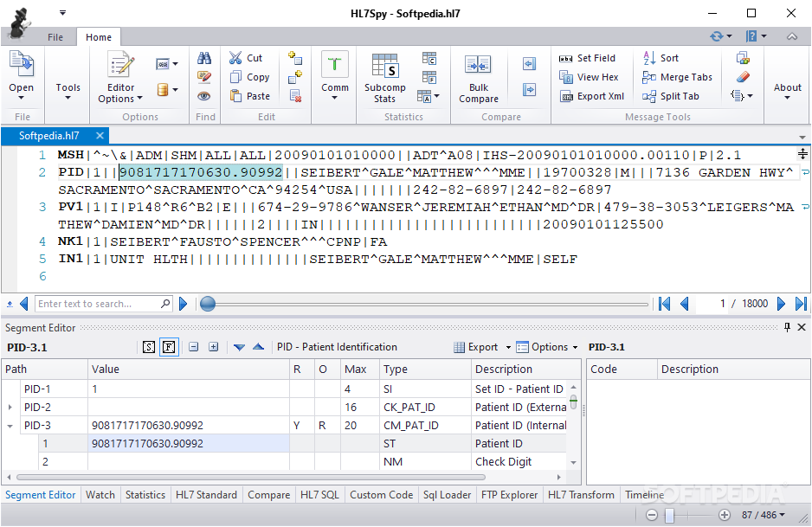Screen dimensions: 812x527
Task: Click Cut in Edit group
Action: tap(246, 58)
